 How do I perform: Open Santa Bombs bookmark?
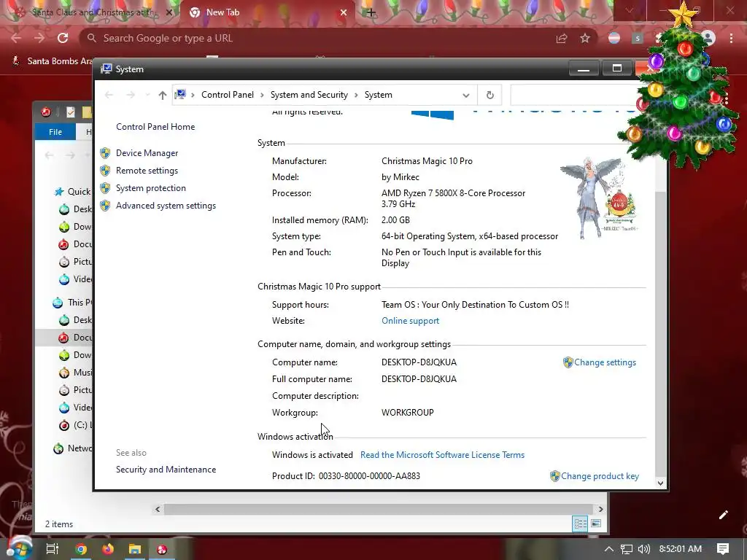coord(52,61)
